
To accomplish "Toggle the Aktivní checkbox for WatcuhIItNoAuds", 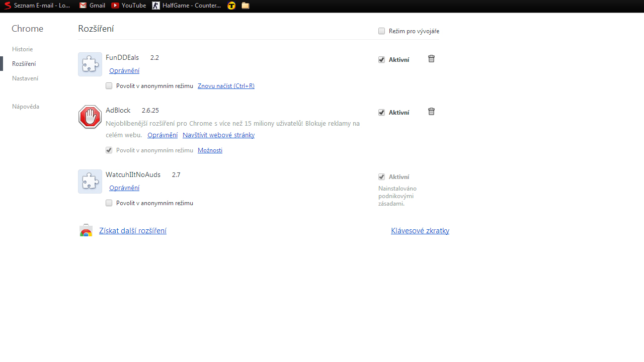I will click(x=381, y=177).
